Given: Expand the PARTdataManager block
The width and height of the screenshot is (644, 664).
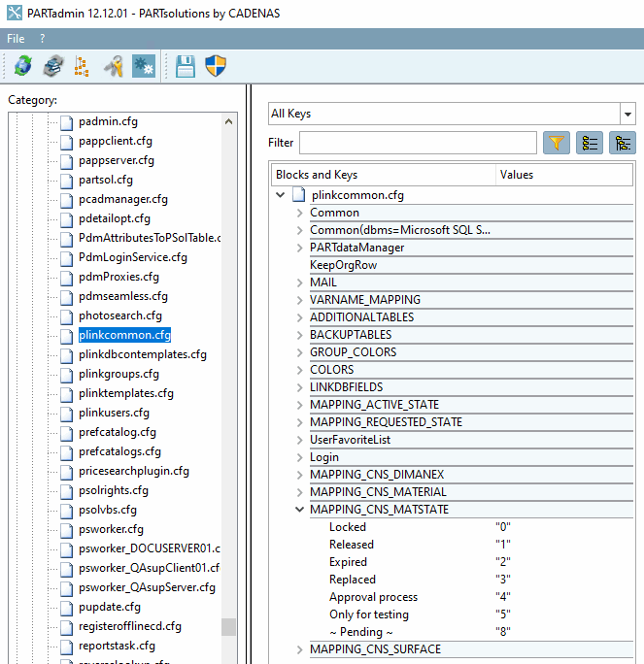Looking at the screenshot, I should click(299, 248).
